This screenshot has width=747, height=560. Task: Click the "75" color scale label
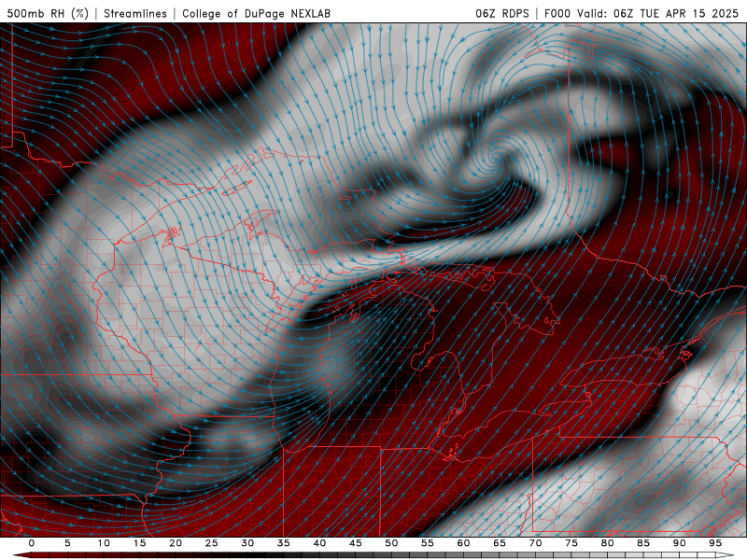click(571, 543)
